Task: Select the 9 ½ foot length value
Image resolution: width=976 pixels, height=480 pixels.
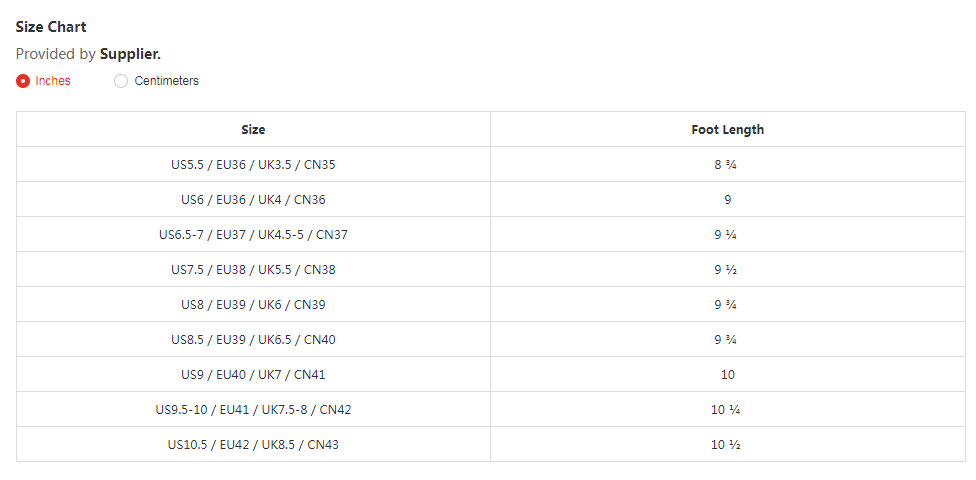Action: pyautogui.click(x=727, y=270)
